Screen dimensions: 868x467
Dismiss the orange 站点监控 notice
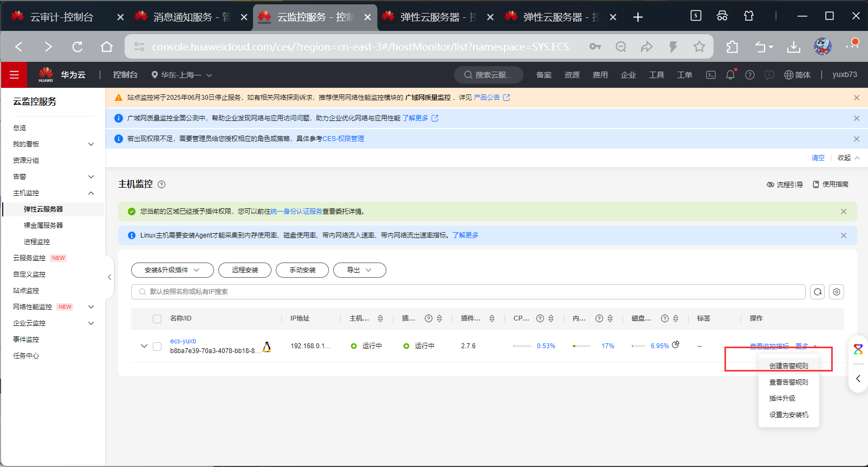[x=857, y=98]
